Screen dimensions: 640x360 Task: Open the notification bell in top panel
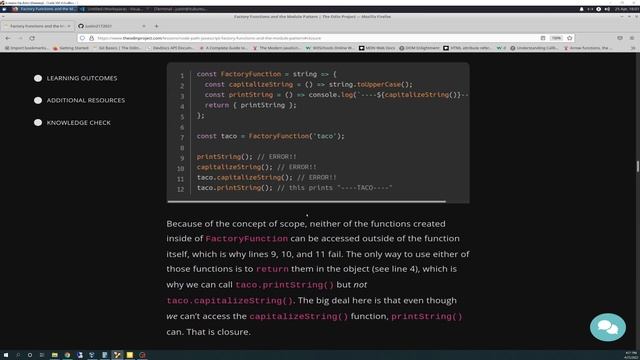581,9
